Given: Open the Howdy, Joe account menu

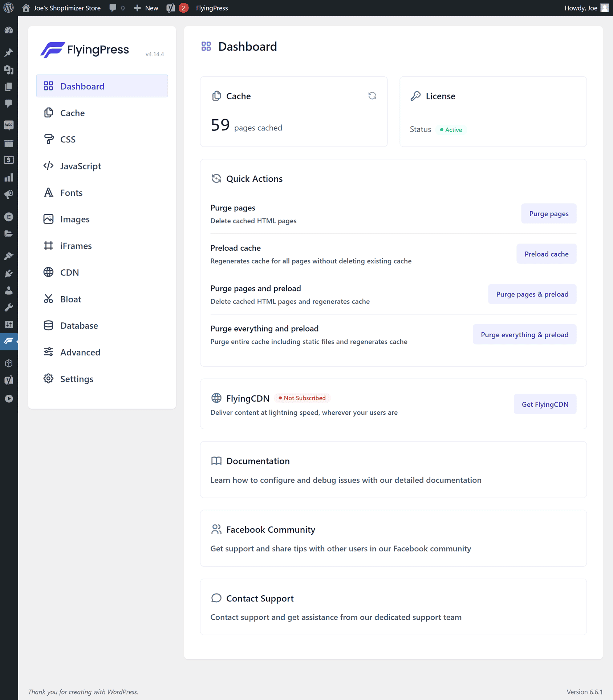Looking at the screenshot, I should [586, 8].
